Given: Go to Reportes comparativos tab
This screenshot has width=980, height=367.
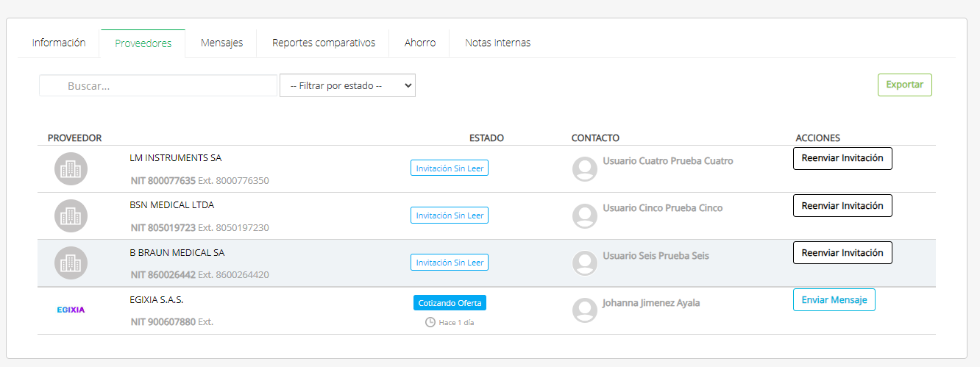Looking at the screenshot, I should point(324,43).
